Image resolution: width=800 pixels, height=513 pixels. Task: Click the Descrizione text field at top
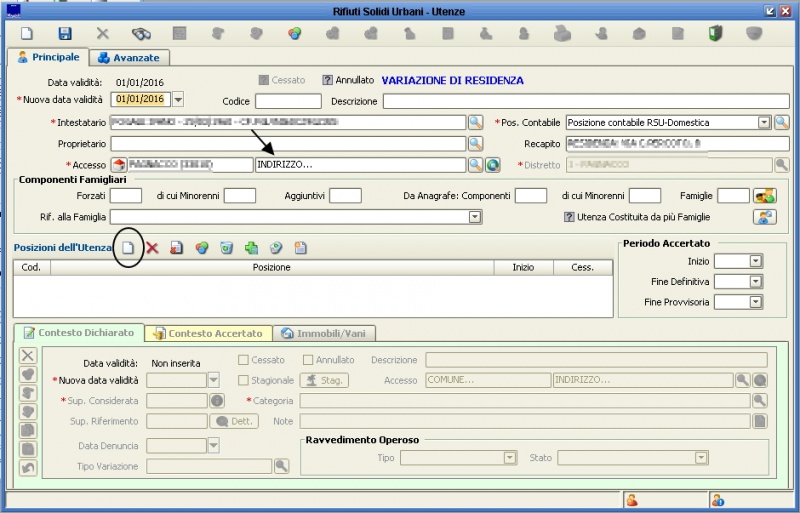(x=584, y=101)
